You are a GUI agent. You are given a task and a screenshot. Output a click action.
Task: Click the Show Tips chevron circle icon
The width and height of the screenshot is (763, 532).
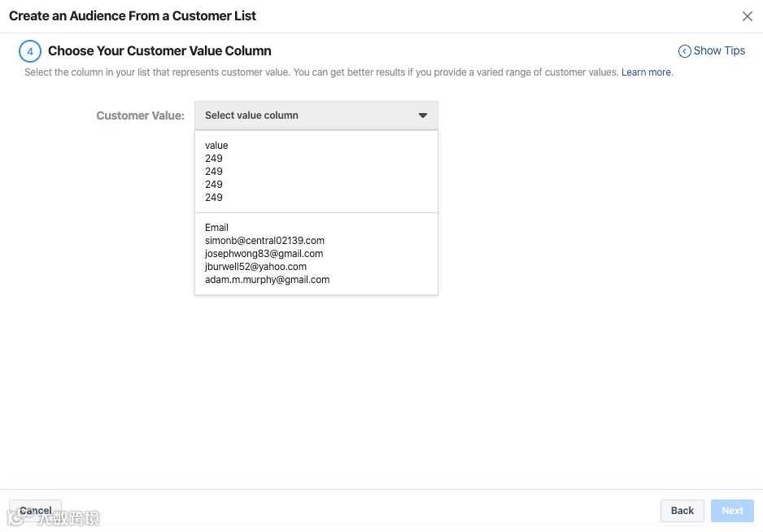pyautogui.click(x=685, y=51)
